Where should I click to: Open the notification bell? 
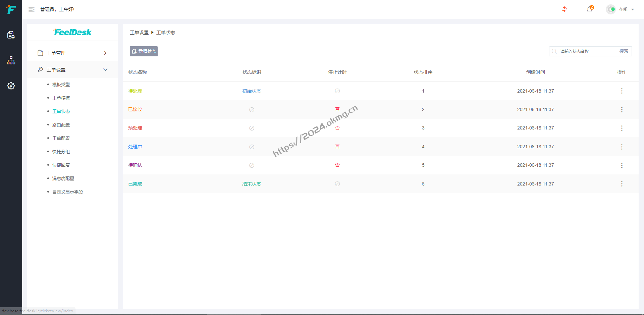pyautogui.click(x=589, y=9)
